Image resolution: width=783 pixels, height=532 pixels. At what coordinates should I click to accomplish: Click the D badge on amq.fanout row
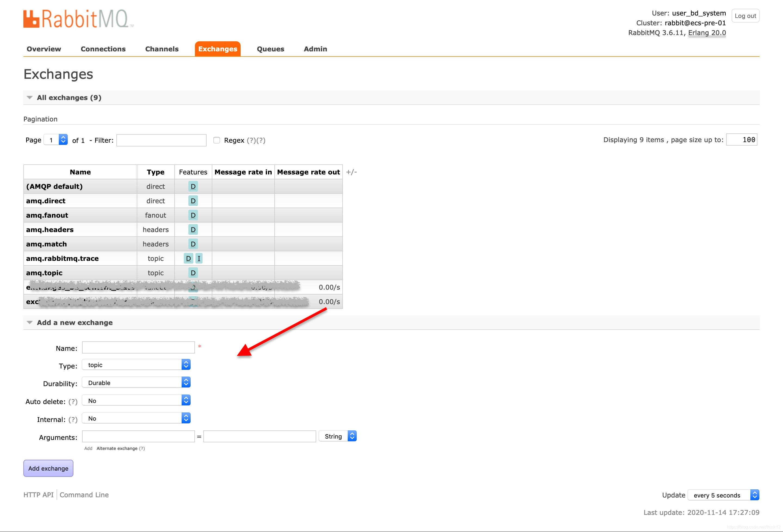[x=193, y=215]
